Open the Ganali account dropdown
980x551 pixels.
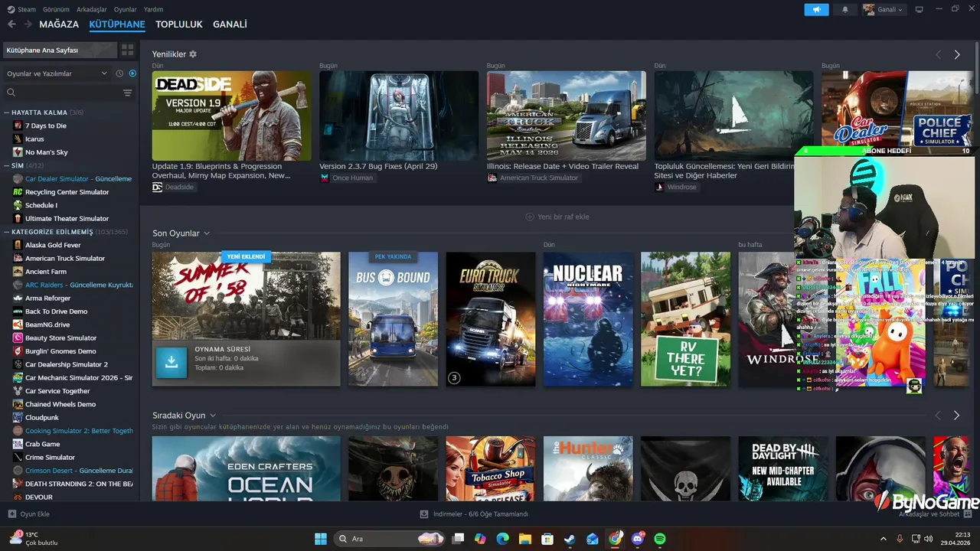(x=884, y=9)
